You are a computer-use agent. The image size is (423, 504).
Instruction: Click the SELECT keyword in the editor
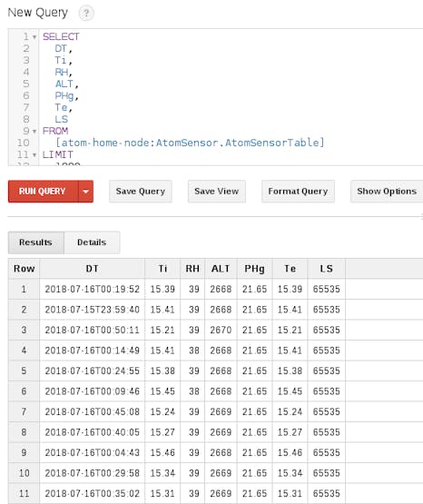pyautogui.click(x=61, y=36)
